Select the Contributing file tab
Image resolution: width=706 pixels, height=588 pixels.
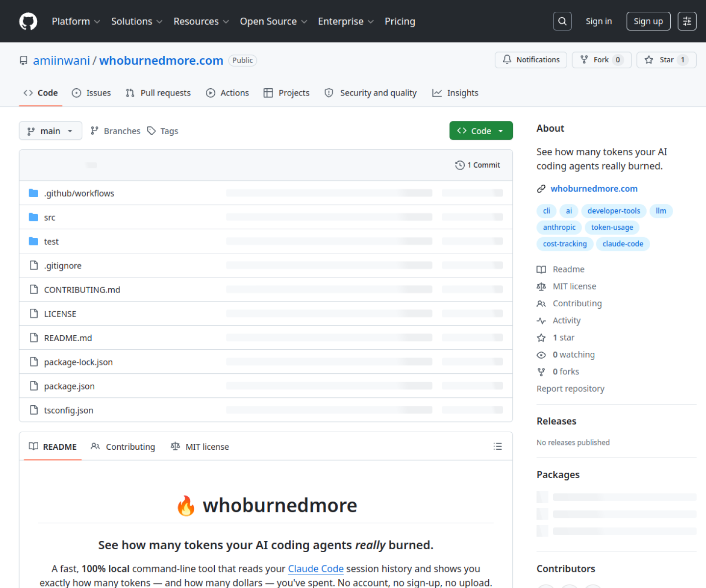click(123, 446)
